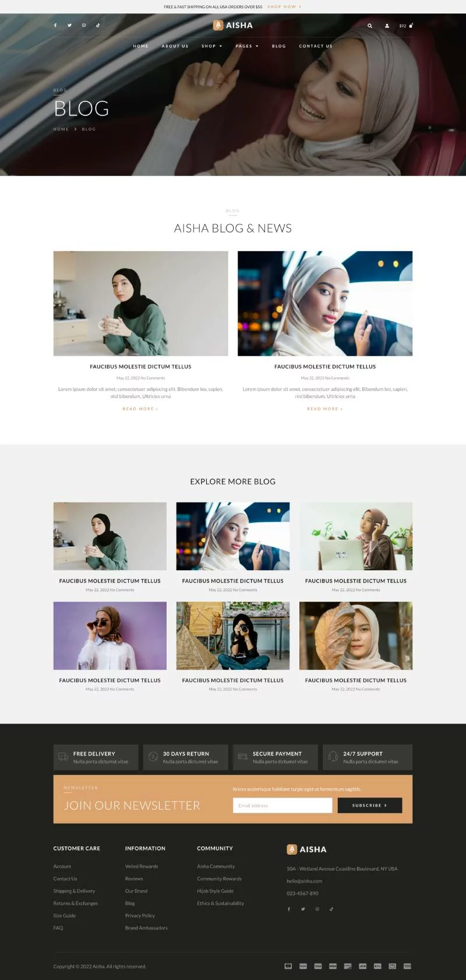The height and width of the screenshot is (980, 466).
Task: Visit the Facebook icon in the top header
Action: coord(55,25)
